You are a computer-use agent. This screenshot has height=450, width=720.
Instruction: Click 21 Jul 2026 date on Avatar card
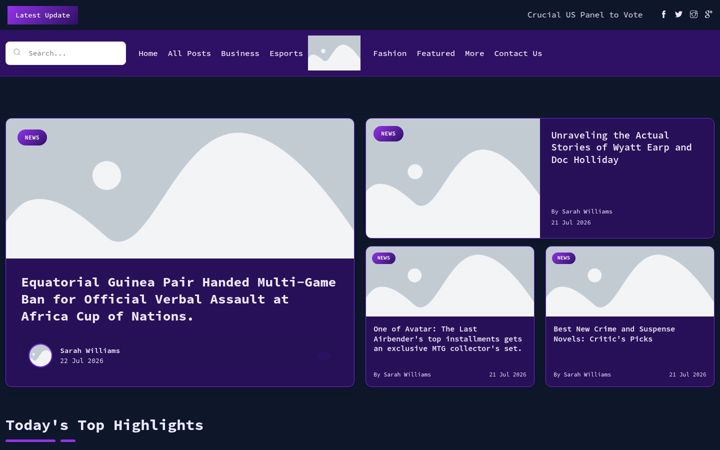click(x=507, y=375)
